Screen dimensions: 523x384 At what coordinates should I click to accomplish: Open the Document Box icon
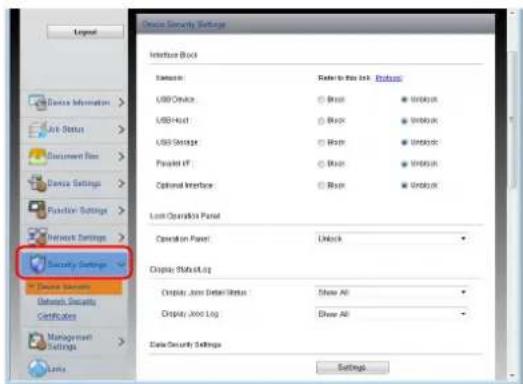(x=37, y=156)
